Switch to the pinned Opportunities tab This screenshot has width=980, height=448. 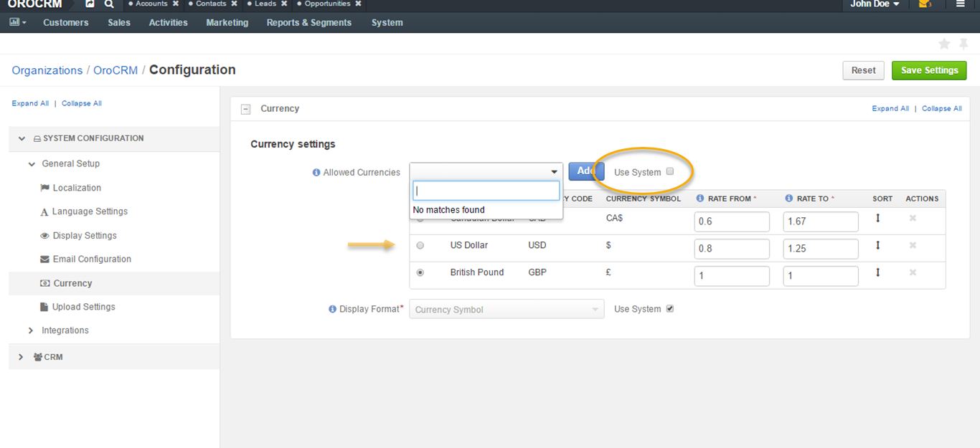(327, 4)
